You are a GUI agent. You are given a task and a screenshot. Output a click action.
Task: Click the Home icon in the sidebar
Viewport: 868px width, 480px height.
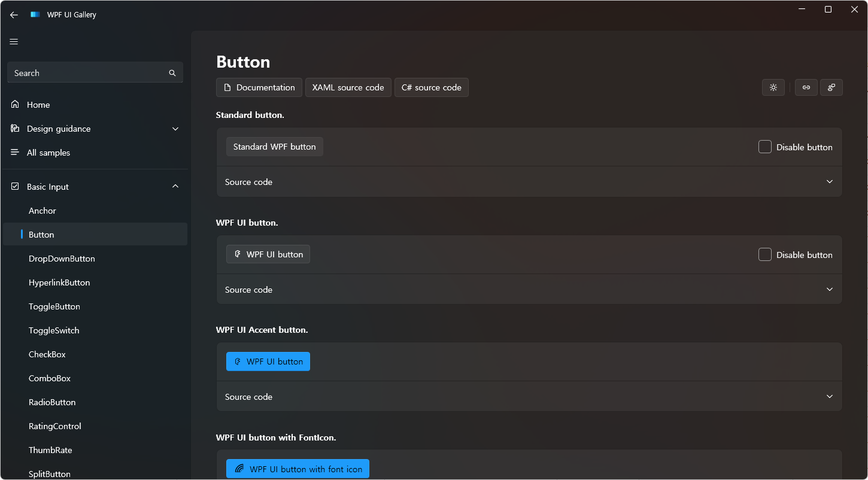pos(15,104)
